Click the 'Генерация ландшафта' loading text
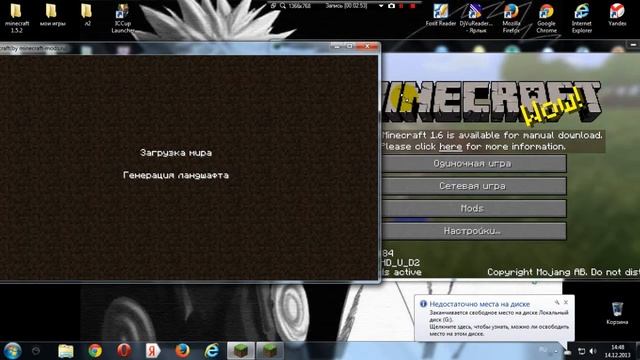640x360 pixels. tap(176, 176)
